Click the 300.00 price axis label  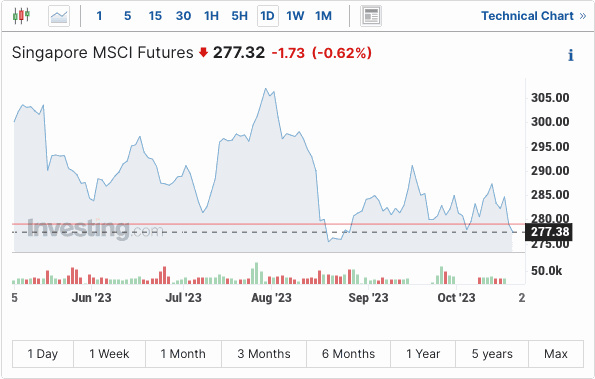pyautogui.click(x=550, y=122)
